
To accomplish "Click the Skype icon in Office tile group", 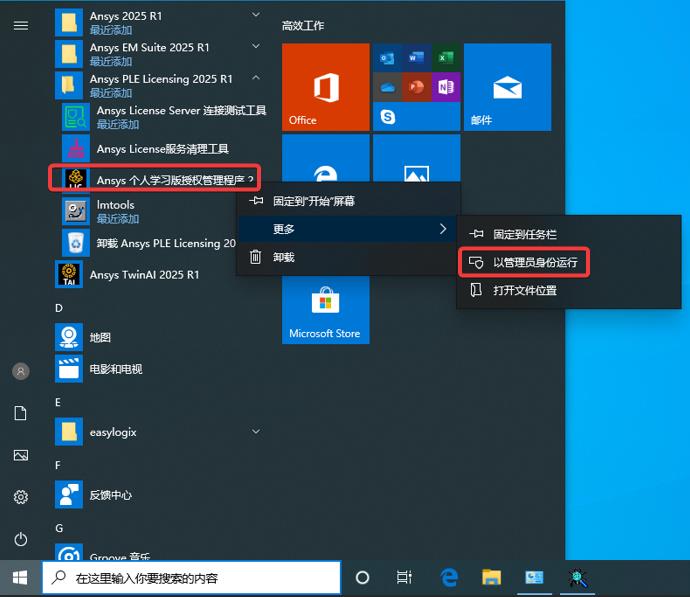I will 388,117.
